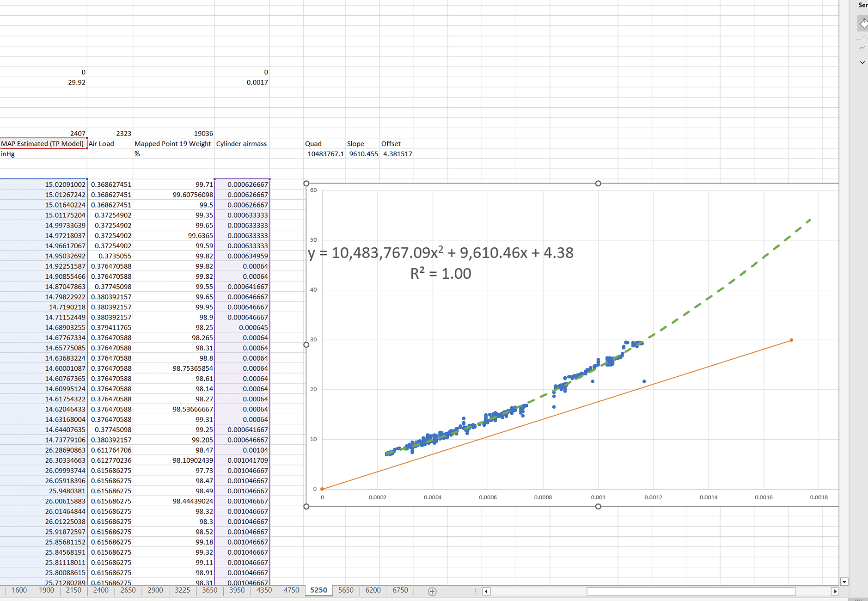Select the R² = 1.00 label
The height and width of the screenshot is (601, 868).
pos(440,274)
